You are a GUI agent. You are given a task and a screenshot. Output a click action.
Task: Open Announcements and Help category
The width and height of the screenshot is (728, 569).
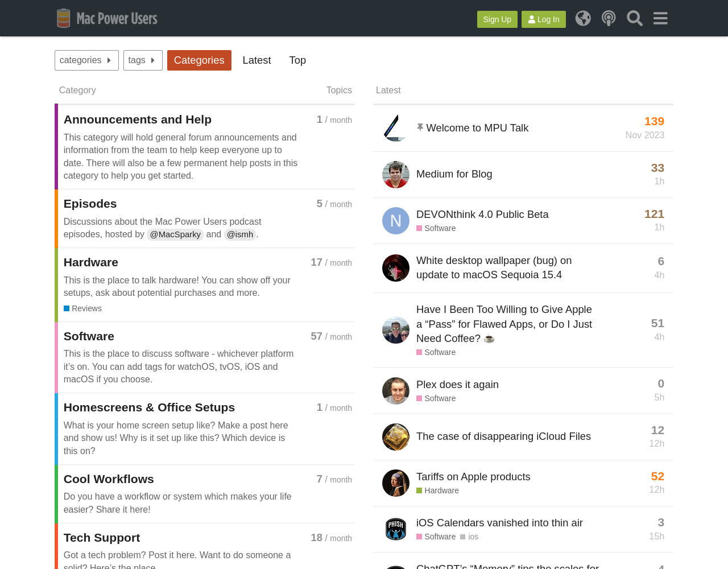(138, 119)
